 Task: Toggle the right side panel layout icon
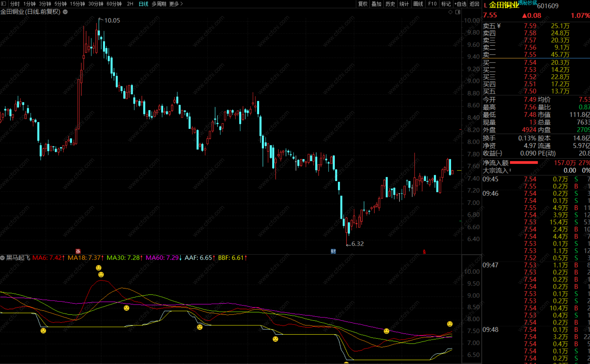click(458, 12)
